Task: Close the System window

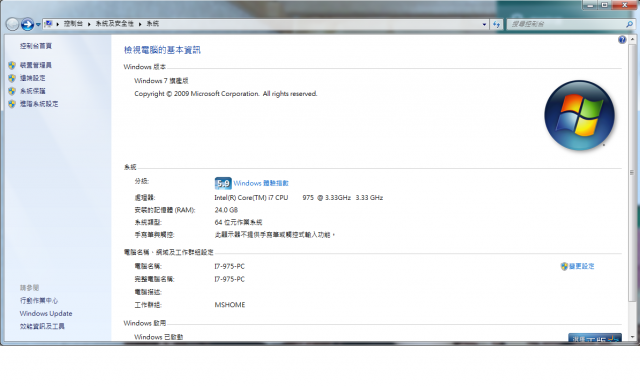Action: [x=624, y=5]
